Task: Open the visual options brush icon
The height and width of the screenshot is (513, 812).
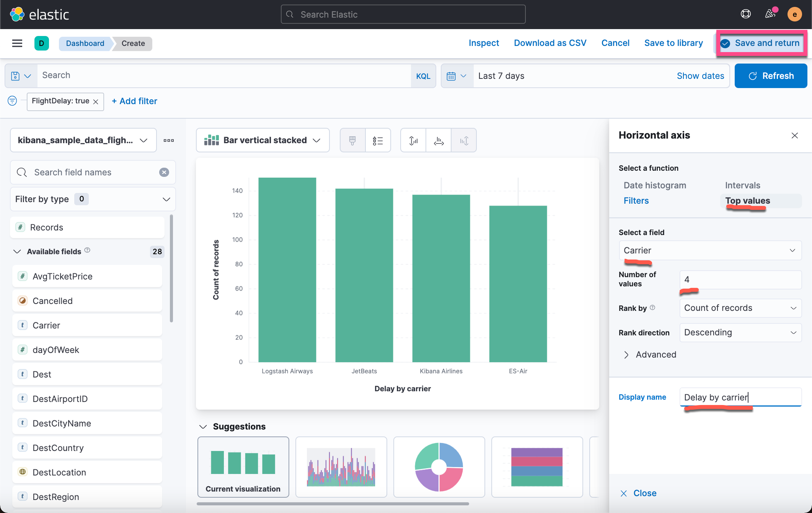Action: coord(352,141)
